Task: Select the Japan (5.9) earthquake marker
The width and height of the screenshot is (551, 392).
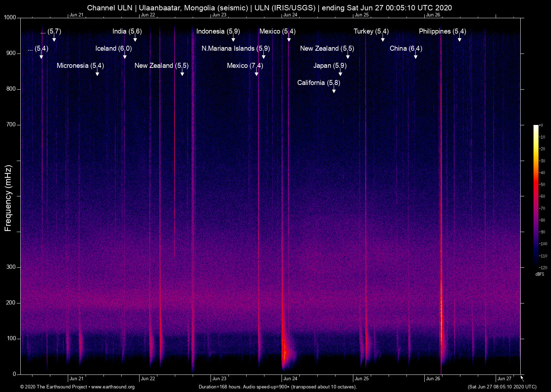Action: (x=340, y=73)
